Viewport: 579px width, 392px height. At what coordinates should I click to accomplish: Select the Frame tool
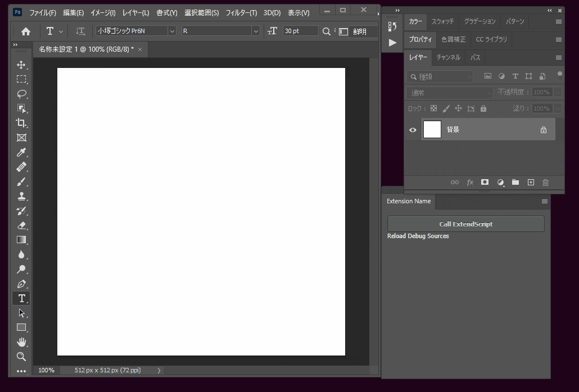(x=21, y=138)
